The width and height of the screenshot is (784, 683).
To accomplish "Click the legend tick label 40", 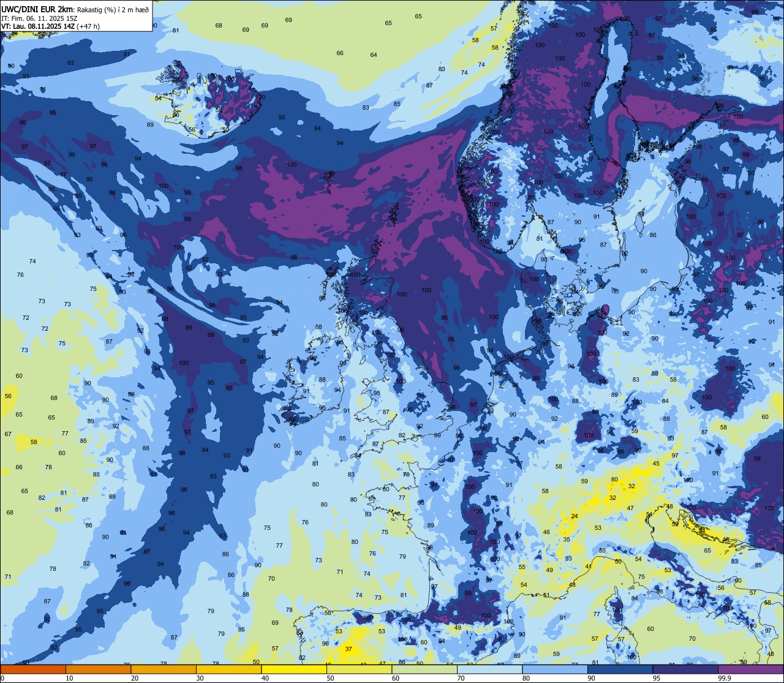I will (x=265, y=678).
